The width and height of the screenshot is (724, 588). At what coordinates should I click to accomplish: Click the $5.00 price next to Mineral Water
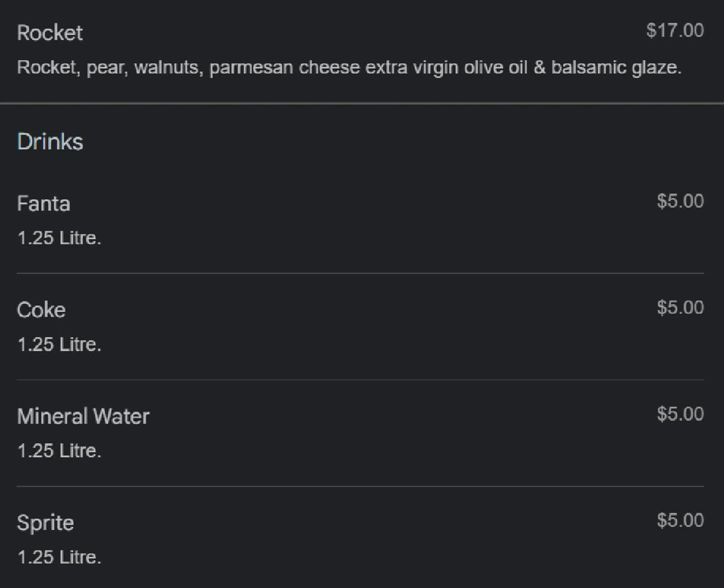pos(680,414)
